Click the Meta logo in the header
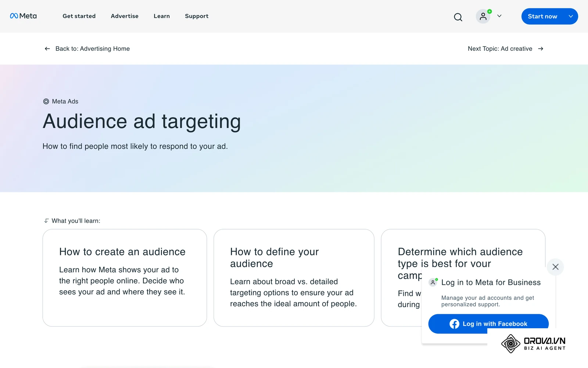Image resolution: width=588 pixels, height=368 pixels. pos(23,16)
